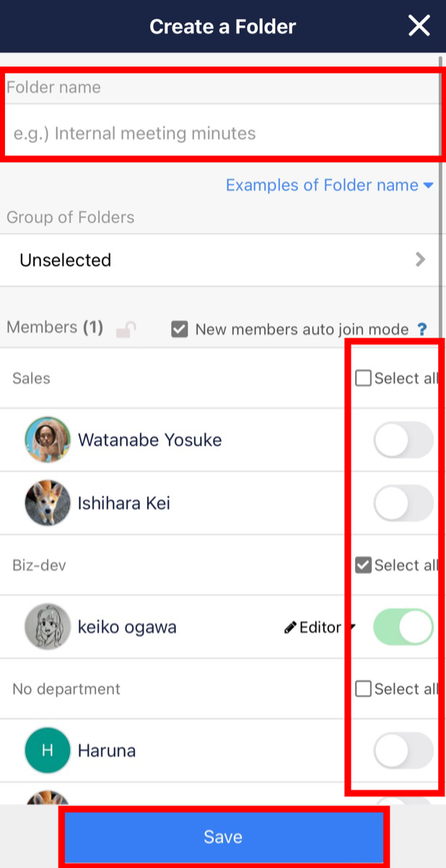Uncheck Select all for Biz-dev
The height and width of the screenshot is (868, 446).
[x=363, y=565]
